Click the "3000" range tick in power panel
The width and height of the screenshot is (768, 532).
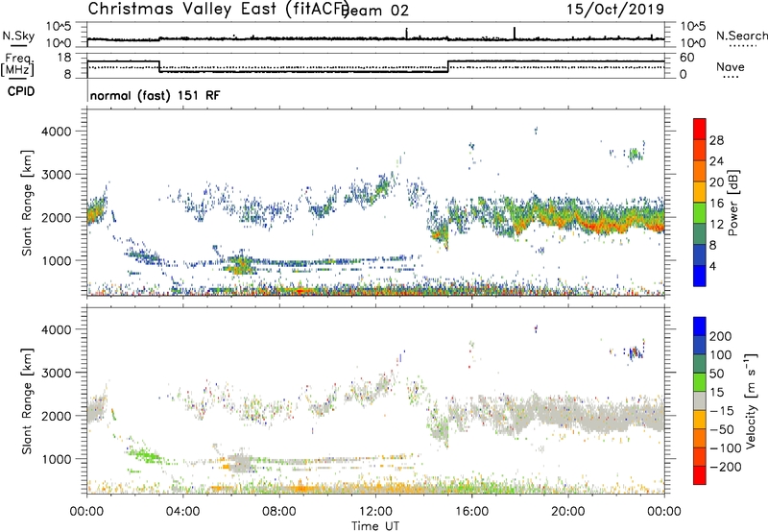[x=57, y=175]
